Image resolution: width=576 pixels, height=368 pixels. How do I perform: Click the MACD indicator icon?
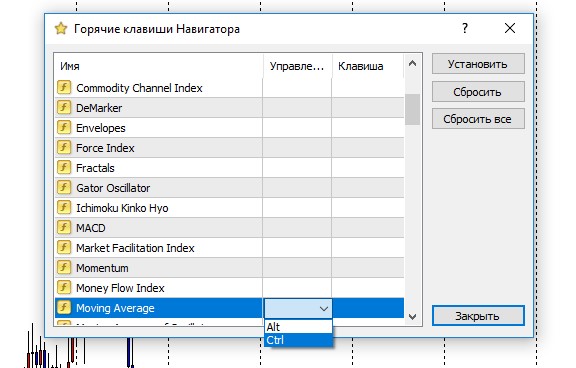tap(64, 228)
